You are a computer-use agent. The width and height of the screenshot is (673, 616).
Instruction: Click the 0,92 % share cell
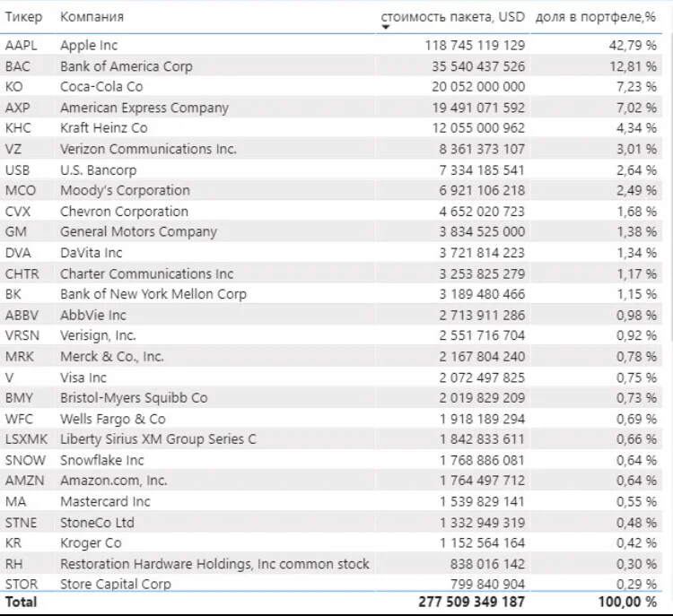(636, 335)
